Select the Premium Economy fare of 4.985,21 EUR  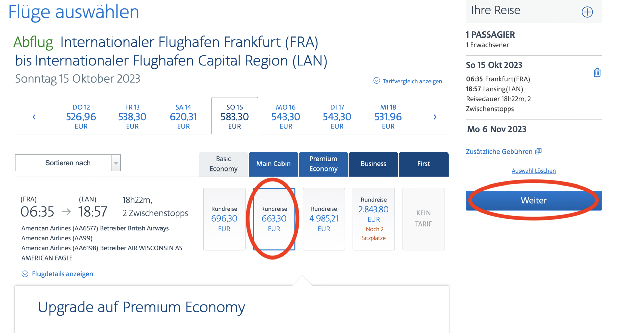click(324, 219)
